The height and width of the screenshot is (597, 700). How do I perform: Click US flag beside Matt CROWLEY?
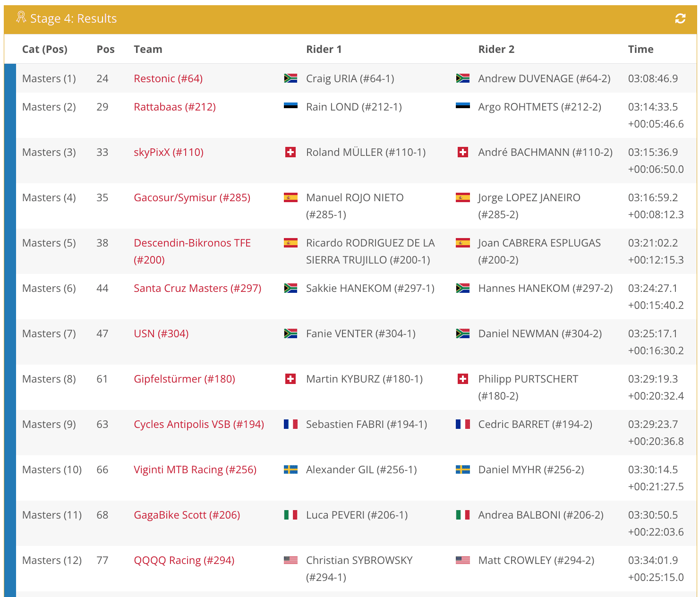pyautogui.click(x=462, y=560)
